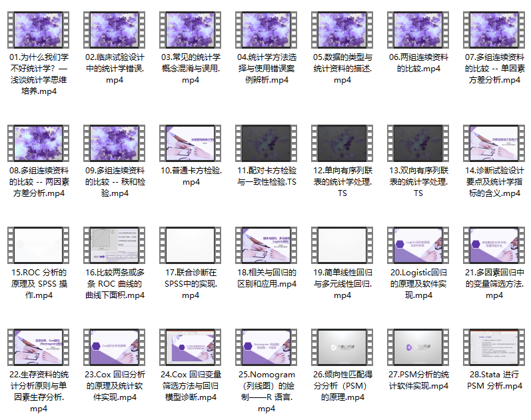Select video icon for 02.临床试验设计中的统计学错误

(115, 30)
